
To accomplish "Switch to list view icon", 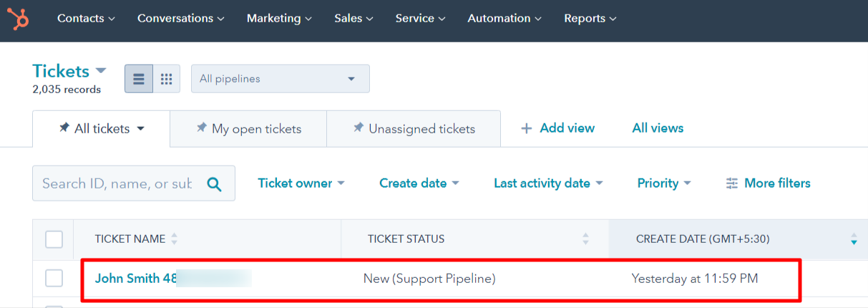I will point(139,79).
